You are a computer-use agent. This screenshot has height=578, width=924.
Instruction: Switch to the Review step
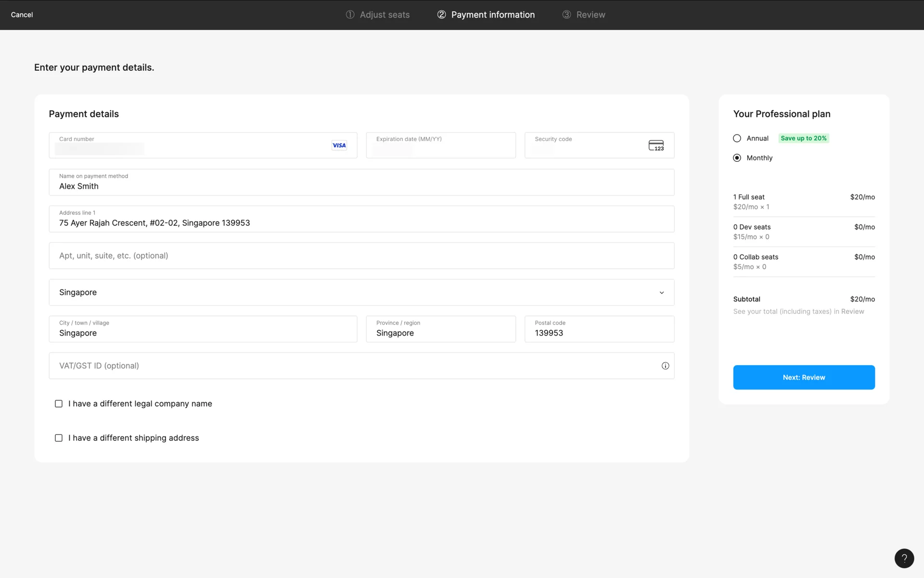pyautogui.click(x=590, y=14)
